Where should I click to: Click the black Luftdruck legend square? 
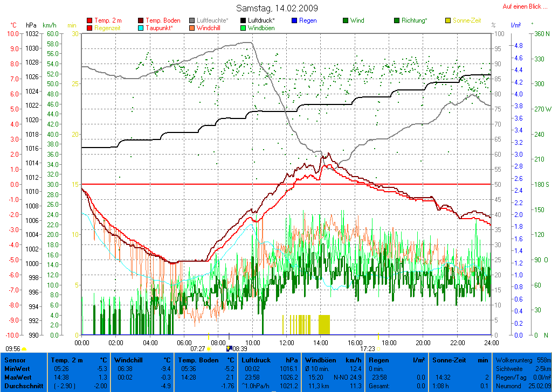[x=244, y=20]
